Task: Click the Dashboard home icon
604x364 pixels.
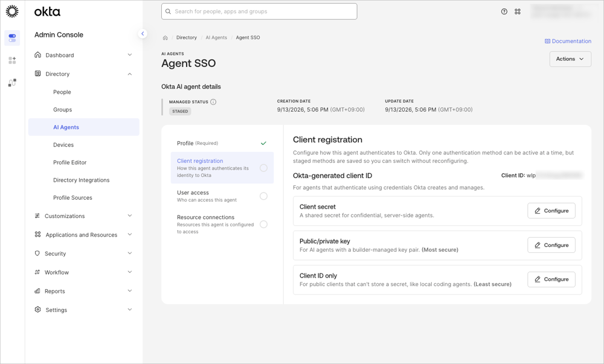Action: click(37, 55)
